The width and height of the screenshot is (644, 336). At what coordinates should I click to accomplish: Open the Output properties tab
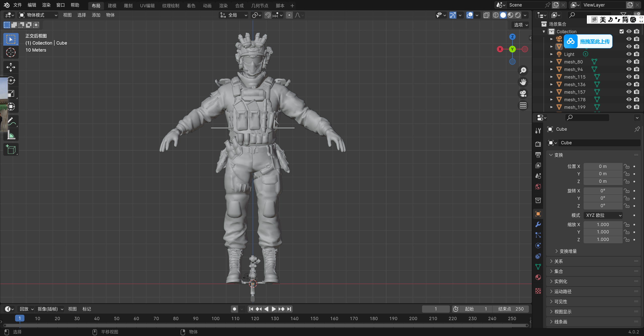pos(538,155)
